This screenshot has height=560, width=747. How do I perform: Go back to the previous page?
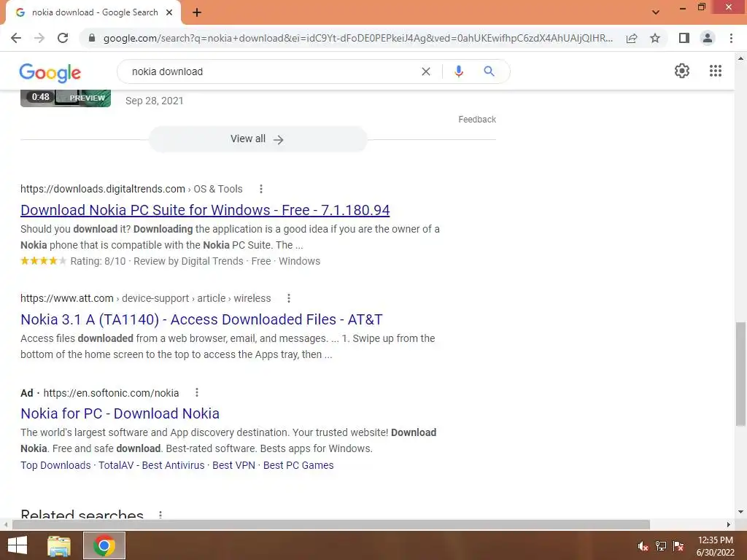16,38
